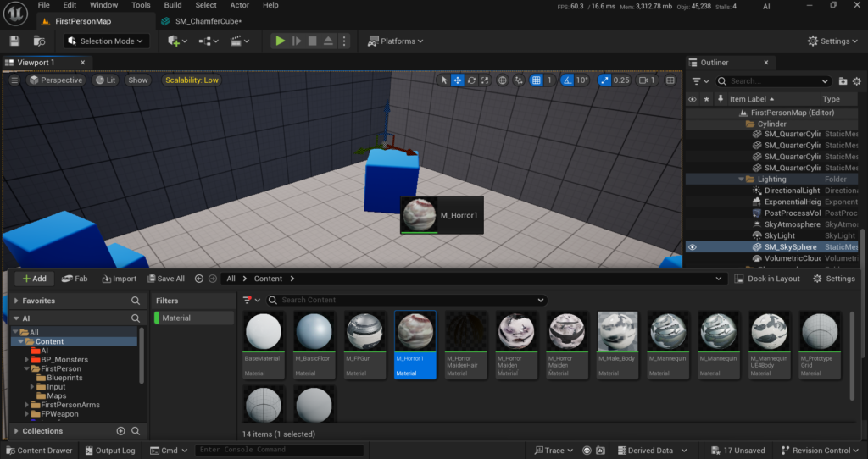Select the M_FPGun material thumbnail
868x459 pixels.
click(364, 331)
